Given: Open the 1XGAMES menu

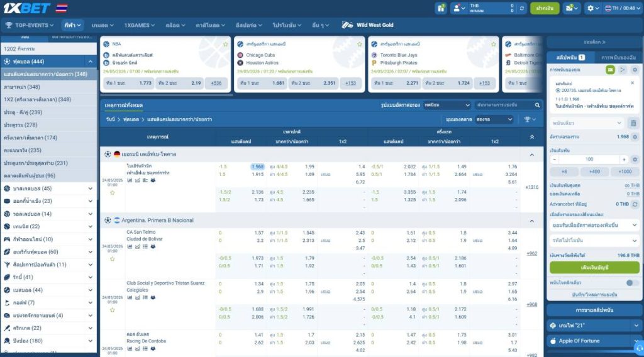Looking at the screenshot, I should tap(139, 25).
